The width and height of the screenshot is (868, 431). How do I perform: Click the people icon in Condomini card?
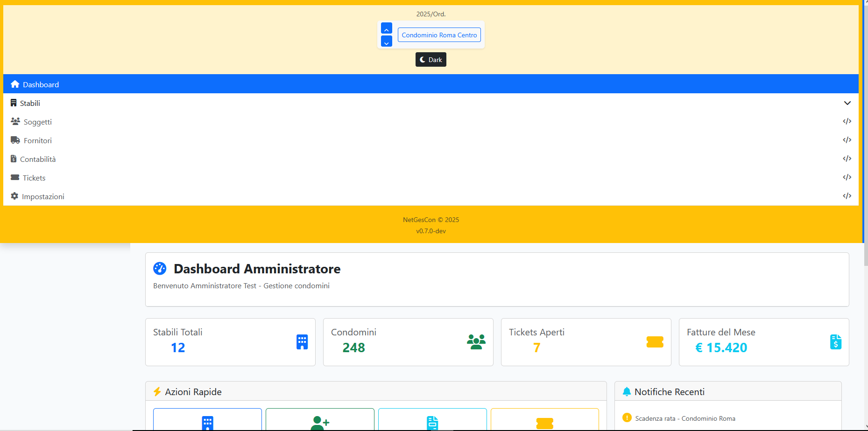(x=476, y=342)
